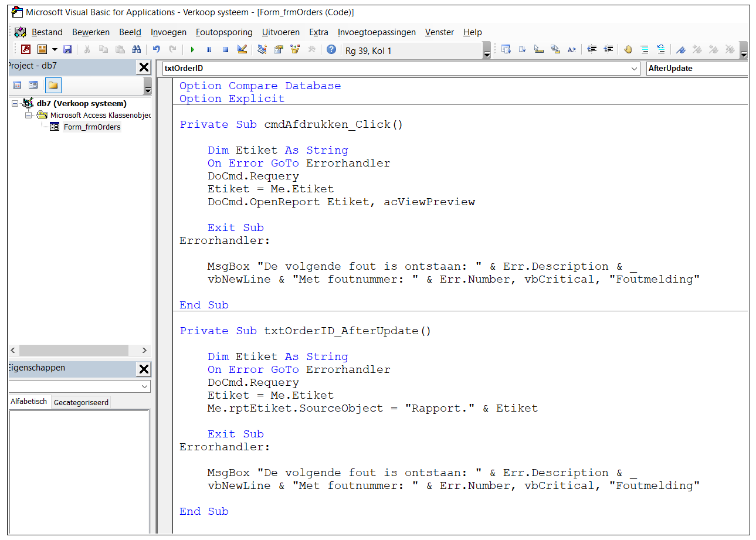Close the Project panel
This screenshot has height=540, width=756.
click(144, 67)
